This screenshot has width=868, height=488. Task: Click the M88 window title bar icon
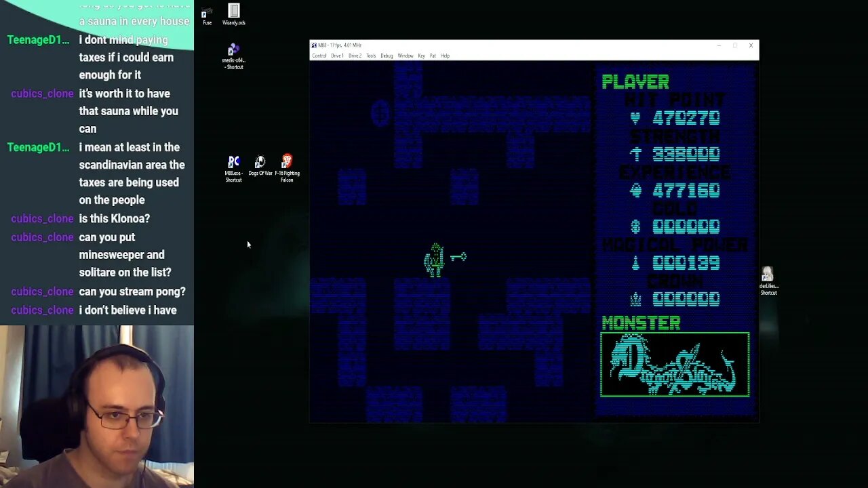tap(314, 45)
